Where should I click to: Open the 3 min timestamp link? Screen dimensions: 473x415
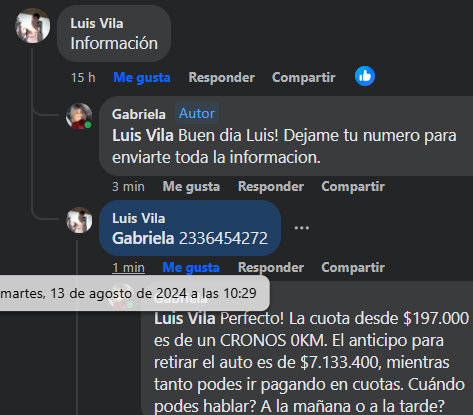(x=128, y=187)
